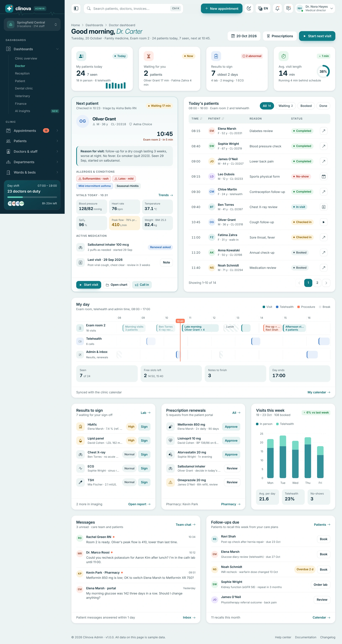Click the Admin & inbox pencil icon
Image resolution: width=342 pixels, height=644 pixels.
[80, 355]
